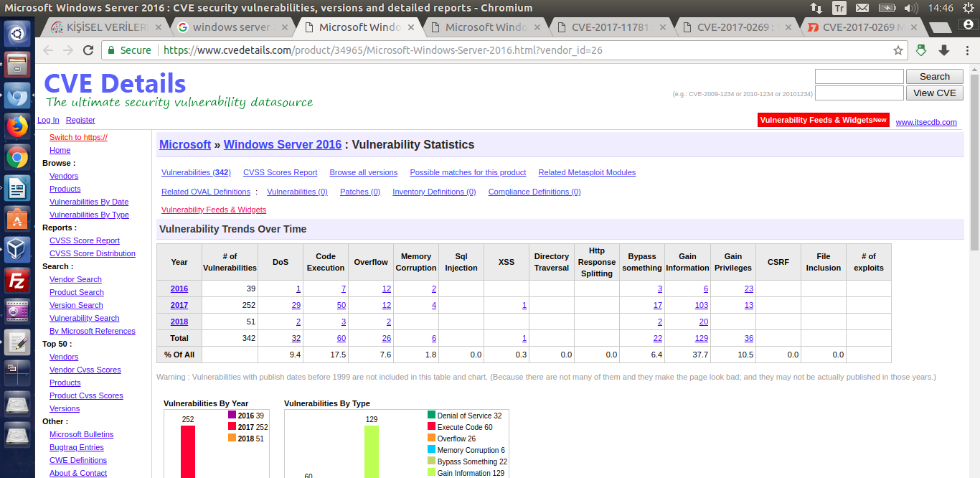Open the www.itsecdb.com link

tap(926, 122)
